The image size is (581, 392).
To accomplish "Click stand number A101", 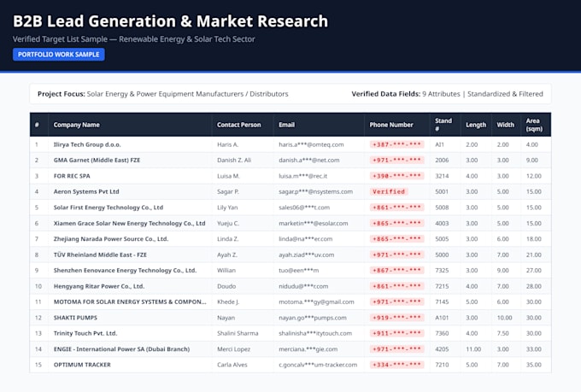I will tap(442, 318).
